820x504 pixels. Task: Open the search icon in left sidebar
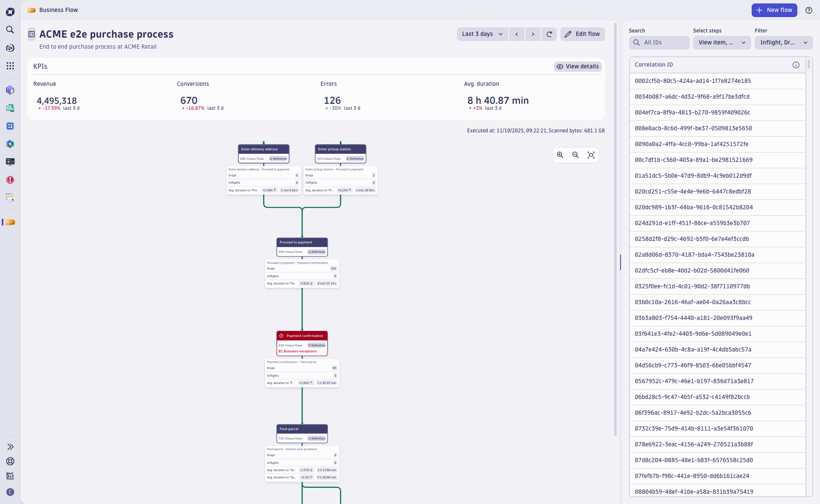[10, 30]
